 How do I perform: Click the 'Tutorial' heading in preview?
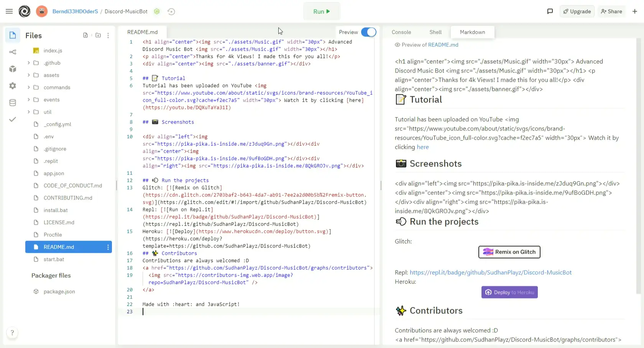point(426,100)
